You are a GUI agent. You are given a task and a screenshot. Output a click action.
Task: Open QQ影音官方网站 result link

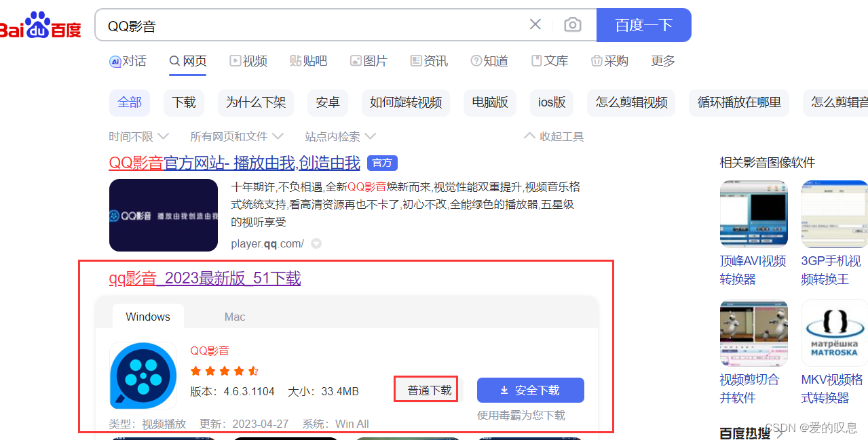click(234, 163)
